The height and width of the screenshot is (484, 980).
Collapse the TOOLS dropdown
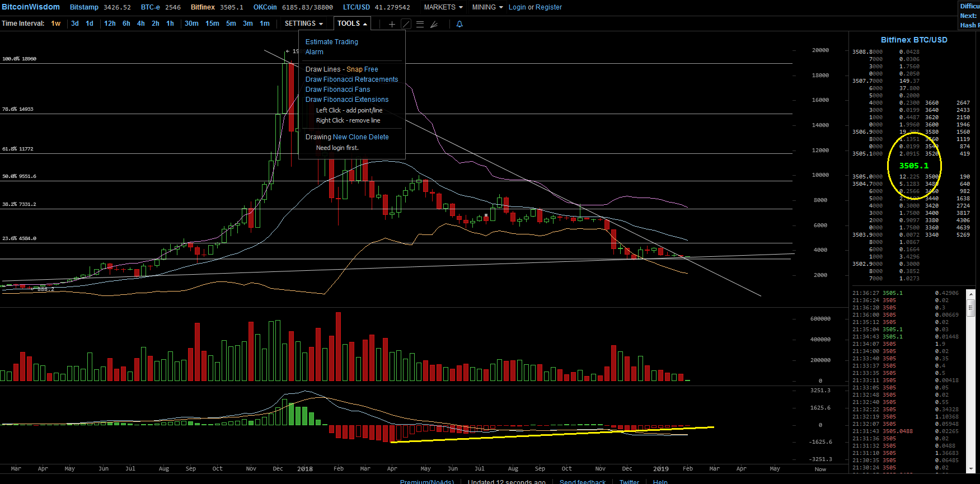click(352, 24)
